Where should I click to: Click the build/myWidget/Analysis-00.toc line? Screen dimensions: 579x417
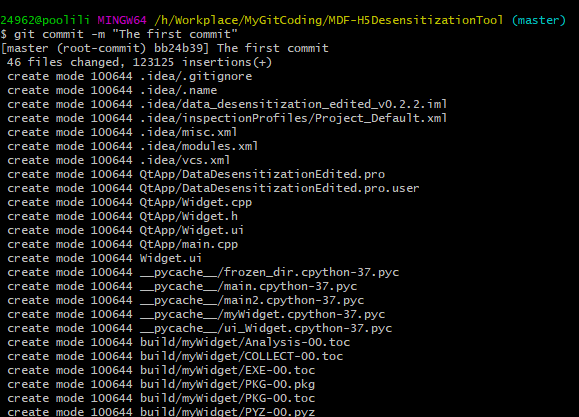tap(178, 343)
